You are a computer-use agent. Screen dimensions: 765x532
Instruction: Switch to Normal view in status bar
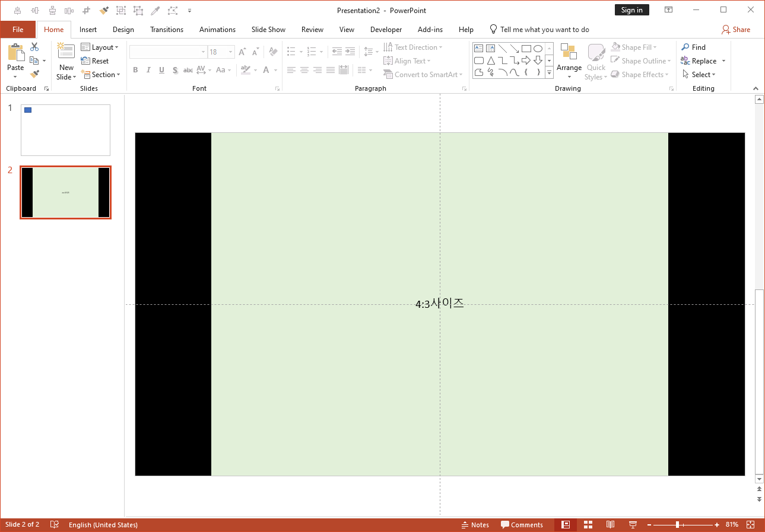coord(566,525)
